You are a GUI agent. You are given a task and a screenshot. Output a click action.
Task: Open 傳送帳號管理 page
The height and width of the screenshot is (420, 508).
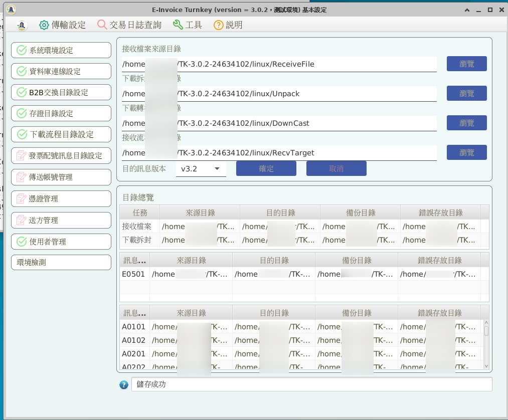(61, 177)
